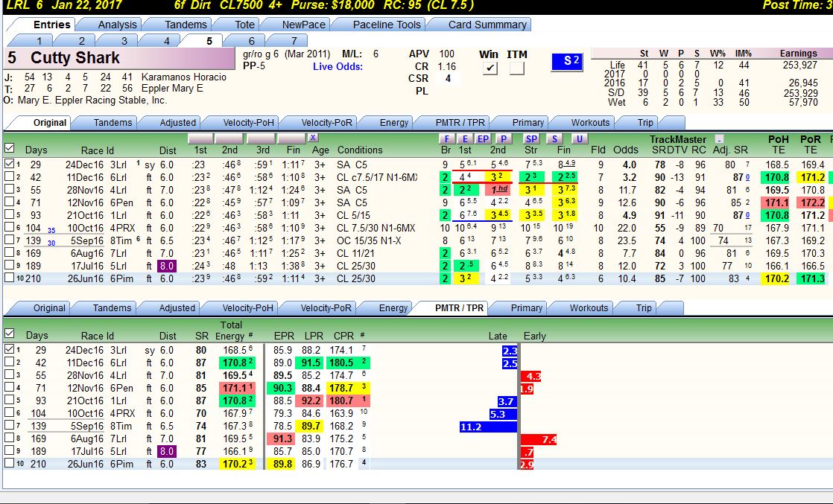This screenshot has width=833, height=504.
Task: Click trainer name Eppler Mary E
Action: click(172, 88)
